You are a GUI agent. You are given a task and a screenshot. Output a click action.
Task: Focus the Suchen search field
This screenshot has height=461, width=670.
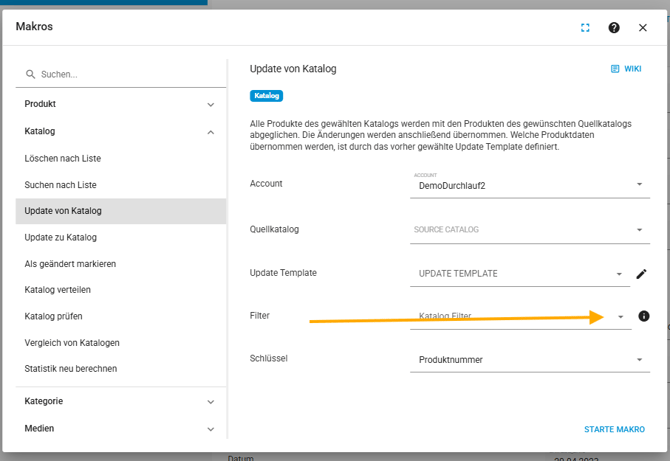pos(125,74)
